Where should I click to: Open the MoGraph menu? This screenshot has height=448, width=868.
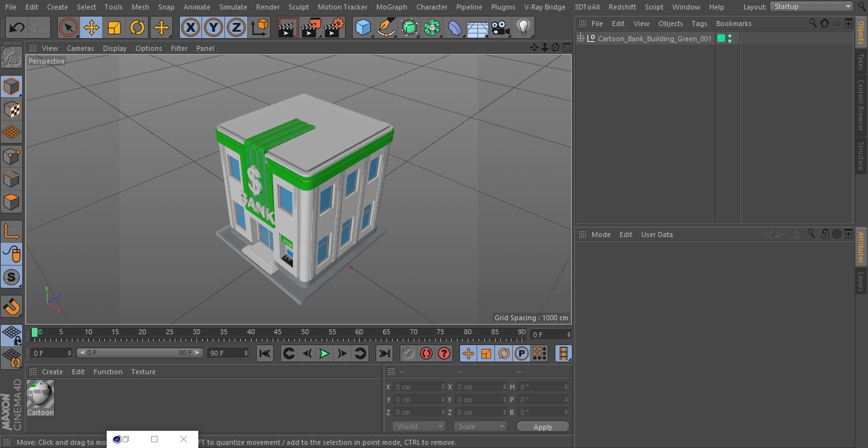tap(391, 7)
